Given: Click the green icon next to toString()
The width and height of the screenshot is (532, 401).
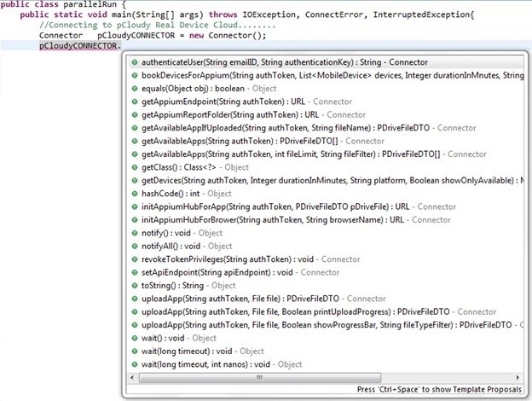Looking at the screenshot, I should (135, 286).
